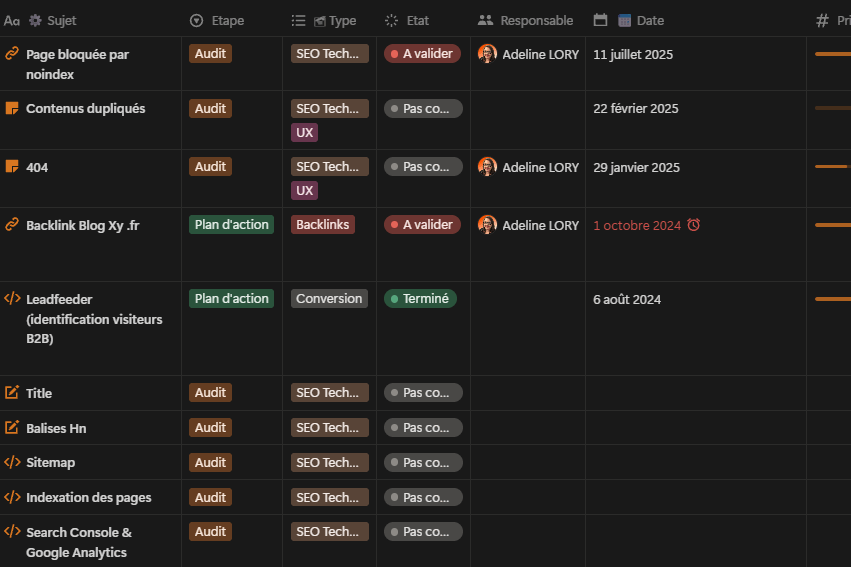The width and height of the screenshot is (851, 567).
Task: Open the Type column header options
Action: [x=324, y=21]
